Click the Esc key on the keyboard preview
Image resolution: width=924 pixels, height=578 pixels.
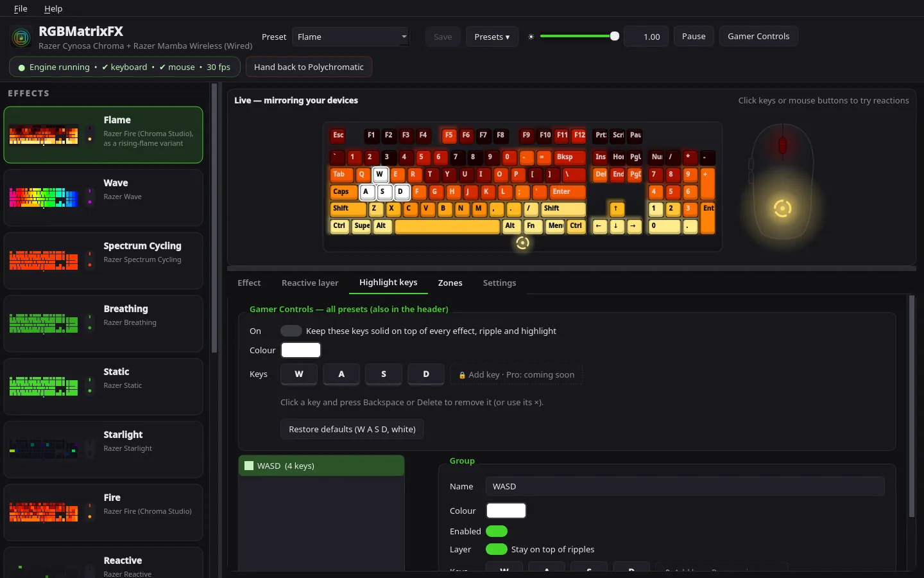coord(338,136)
